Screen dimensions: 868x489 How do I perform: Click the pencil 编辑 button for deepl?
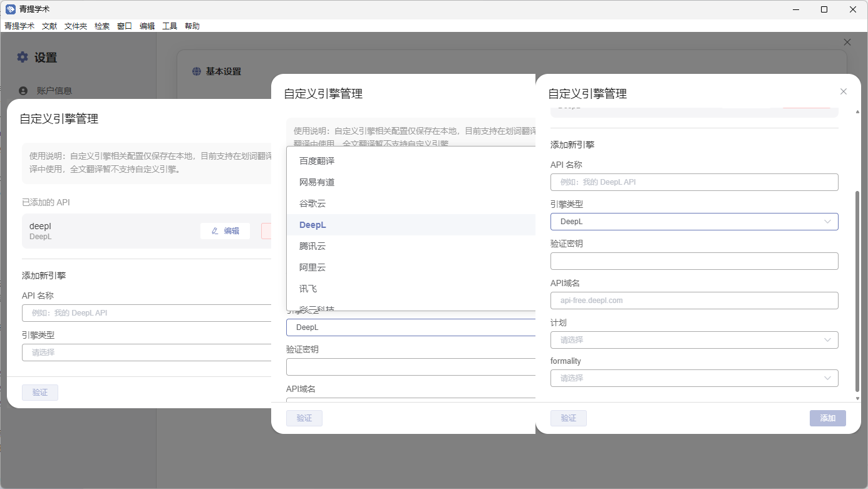click(x=225, y=231)
